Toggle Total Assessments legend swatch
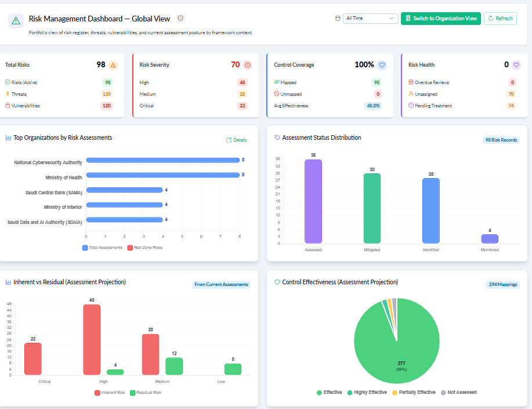 (x=85, y=248)
